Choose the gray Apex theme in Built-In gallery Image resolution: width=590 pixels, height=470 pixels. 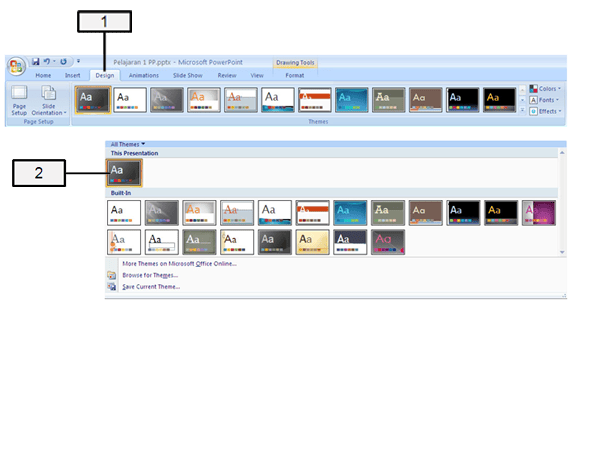[161, 213]
